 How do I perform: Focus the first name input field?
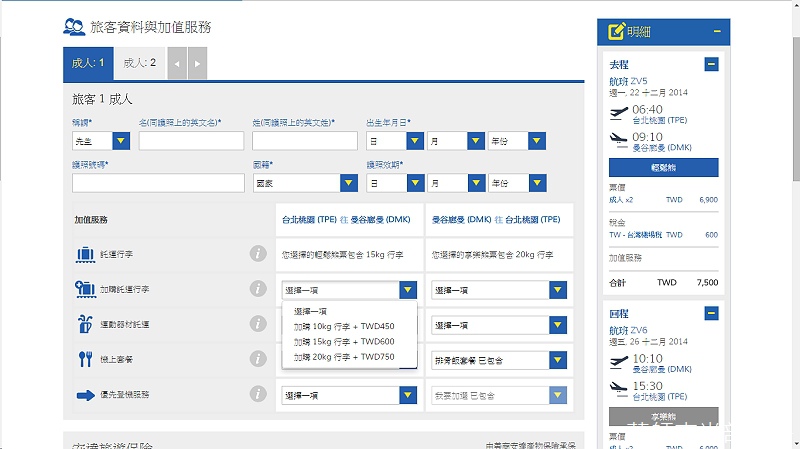coord(191,141)
